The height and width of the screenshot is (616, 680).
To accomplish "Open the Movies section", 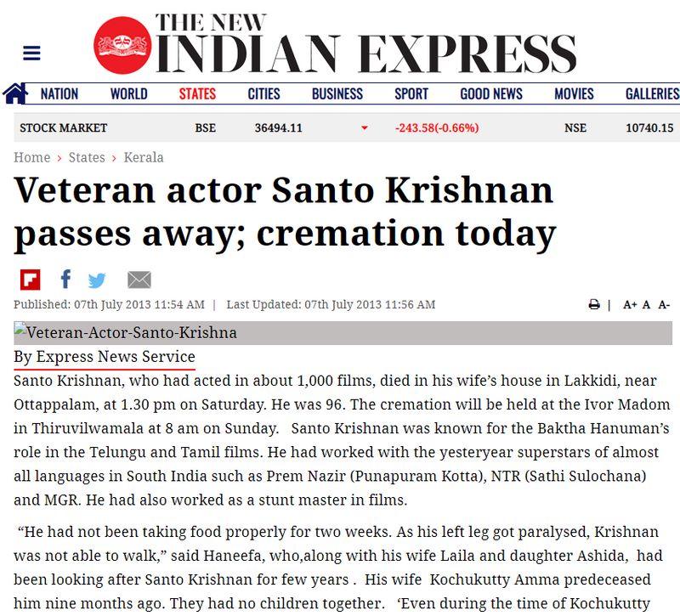I will tap(574, 93).
